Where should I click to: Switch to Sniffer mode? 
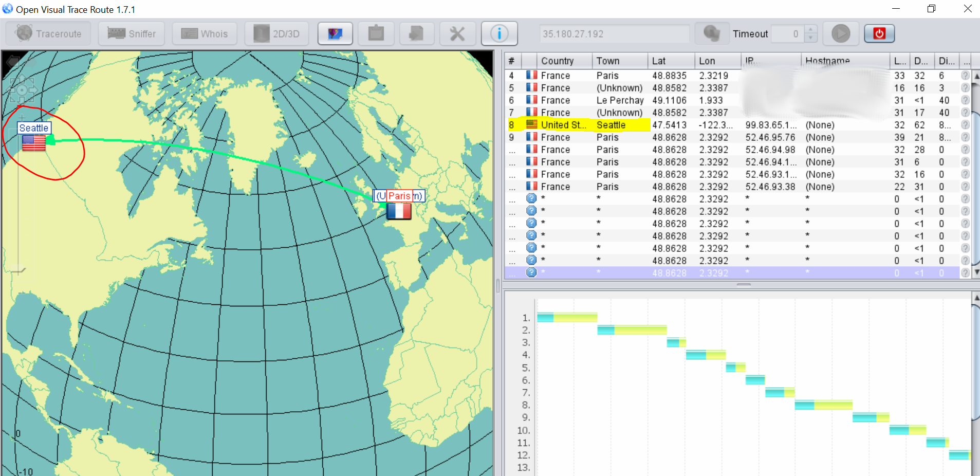(x=132, y=34)
